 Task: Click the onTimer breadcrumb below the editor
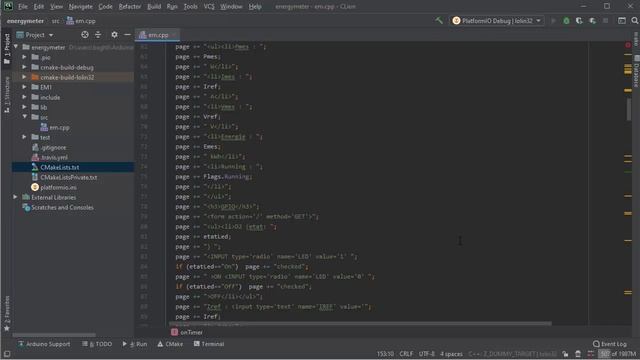point(187,332)
